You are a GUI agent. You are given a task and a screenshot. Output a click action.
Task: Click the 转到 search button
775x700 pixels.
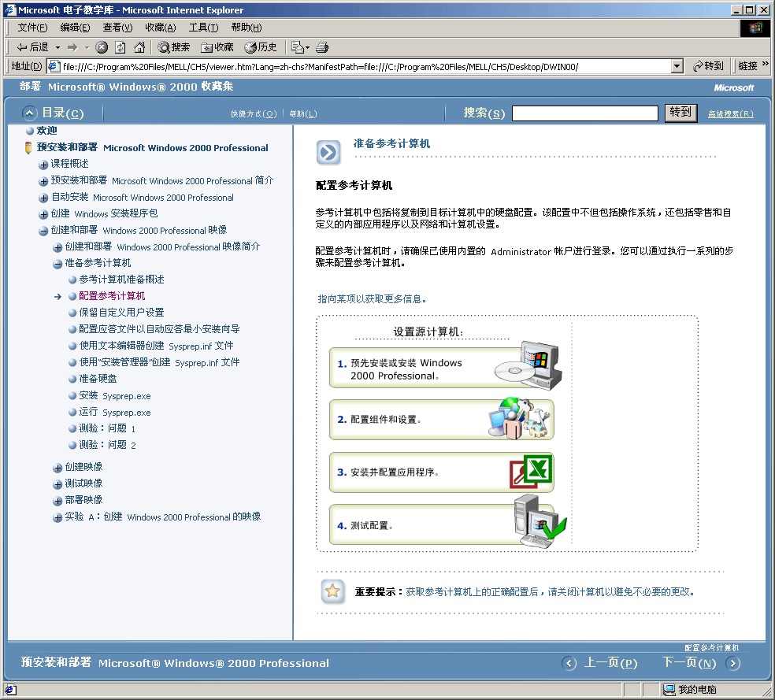pos(680,113)
